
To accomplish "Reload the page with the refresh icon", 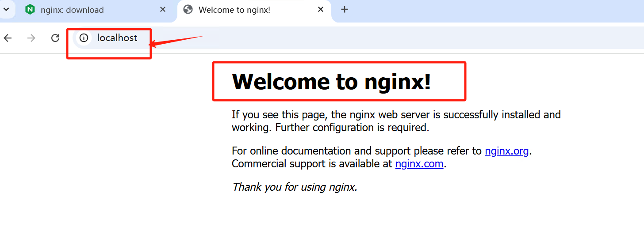I will point(55,38).
